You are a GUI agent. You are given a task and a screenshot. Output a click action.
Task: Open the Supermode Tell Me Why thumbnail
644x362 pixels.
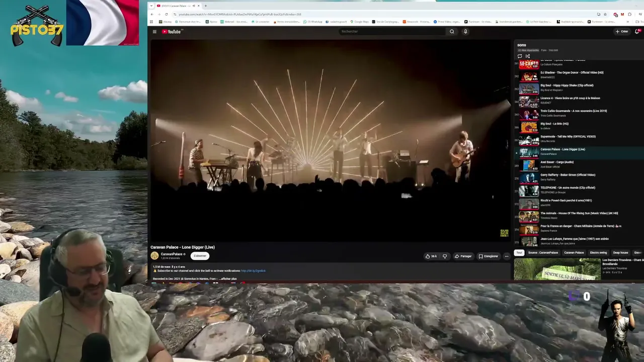[x=529, y=140]
